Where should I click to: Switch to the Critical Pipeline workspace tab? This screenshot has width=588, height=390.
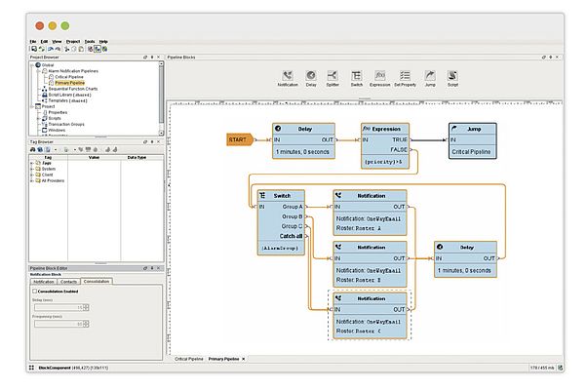[x=189, y=359]
